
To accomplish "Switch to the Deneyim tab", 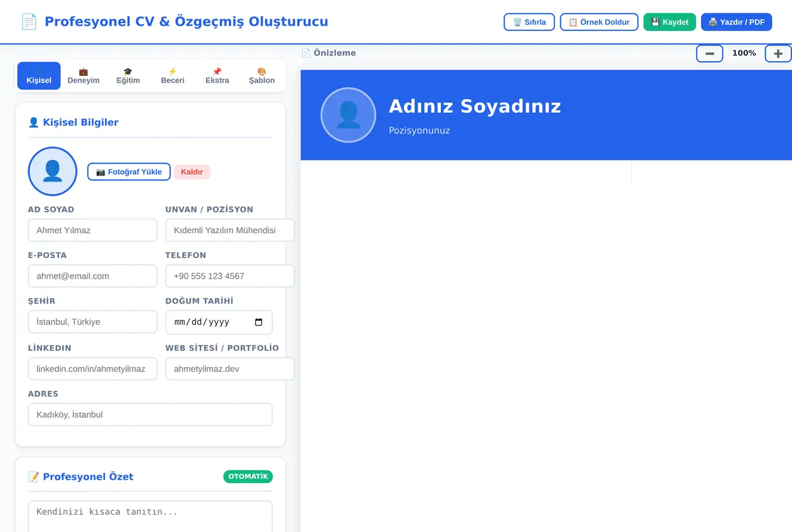I will coord(83,76).
